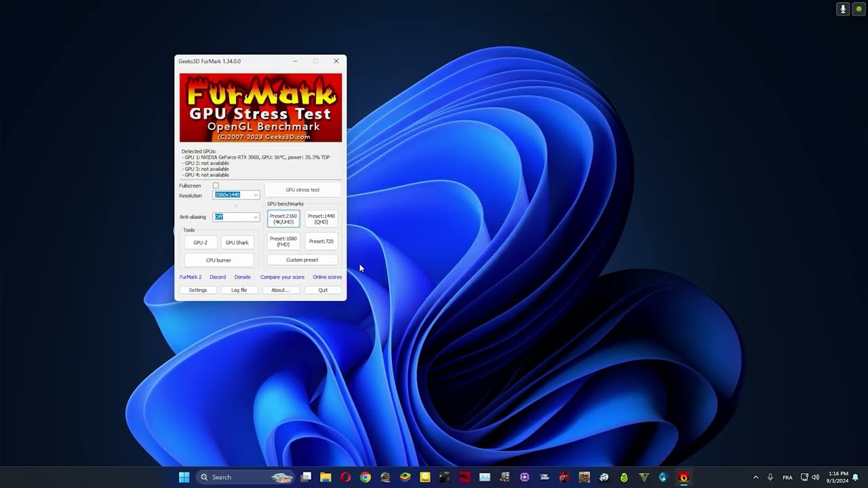Quit FurMark using the Quit button
868x488 pixels.
point(323,290)
